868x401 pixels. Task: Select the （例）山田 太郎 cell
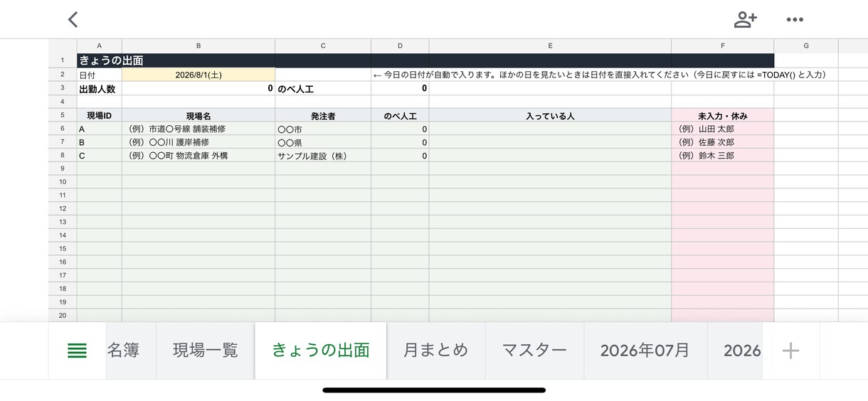723,129
